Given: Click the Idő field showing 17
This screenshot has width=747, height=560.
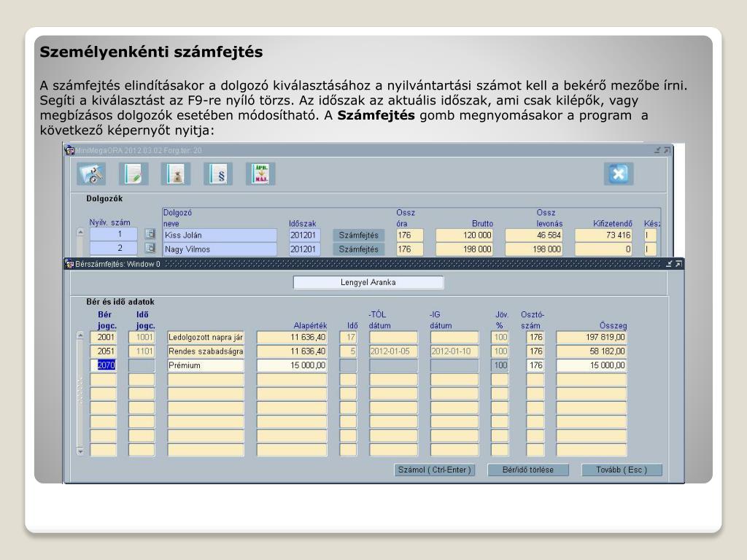Looking at the screenshot, I should [348, 338].
